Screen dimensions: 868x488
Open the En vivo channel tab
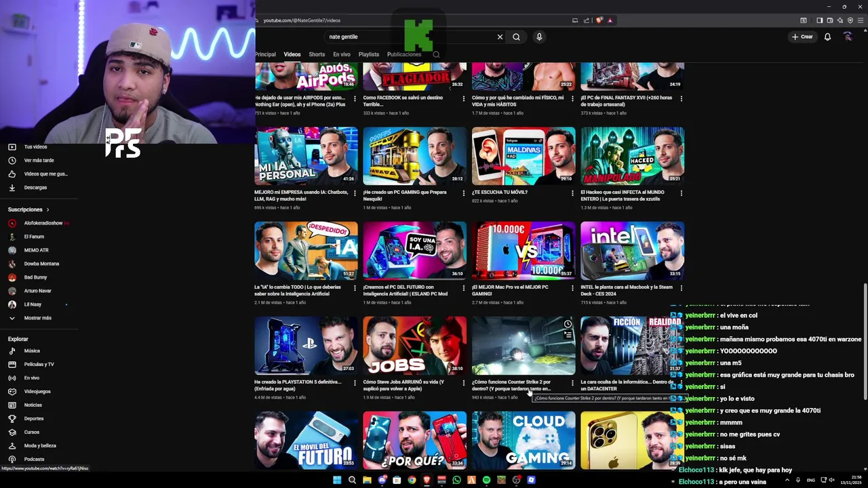pos(342,54)
